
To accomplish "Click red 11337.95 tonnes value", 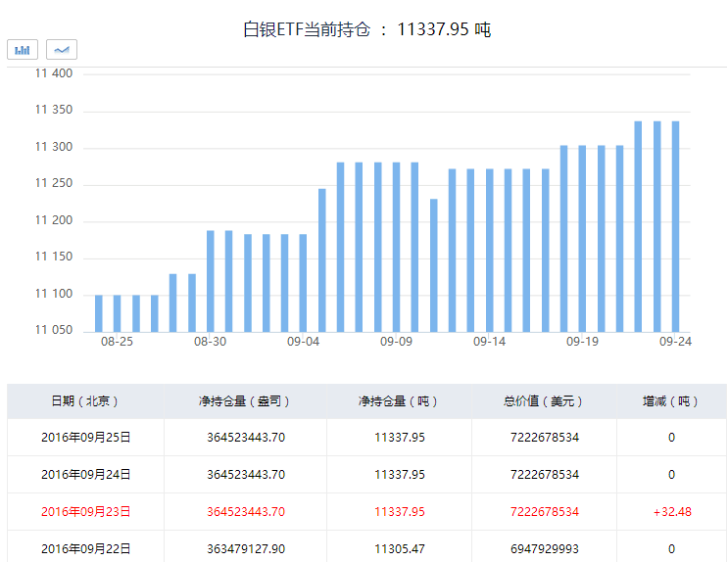I will [x=400, y=511].
